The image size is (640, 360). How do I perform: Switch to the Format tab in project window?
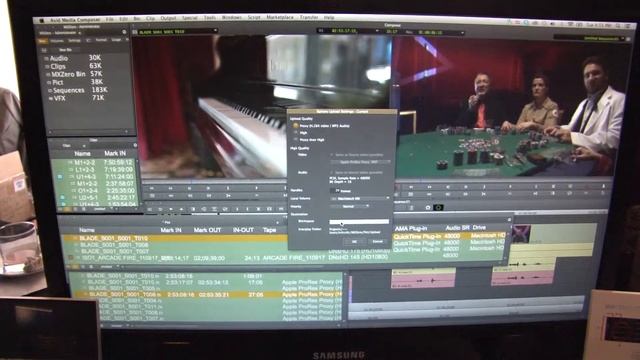pyautogui.click(x=101, y=40)
